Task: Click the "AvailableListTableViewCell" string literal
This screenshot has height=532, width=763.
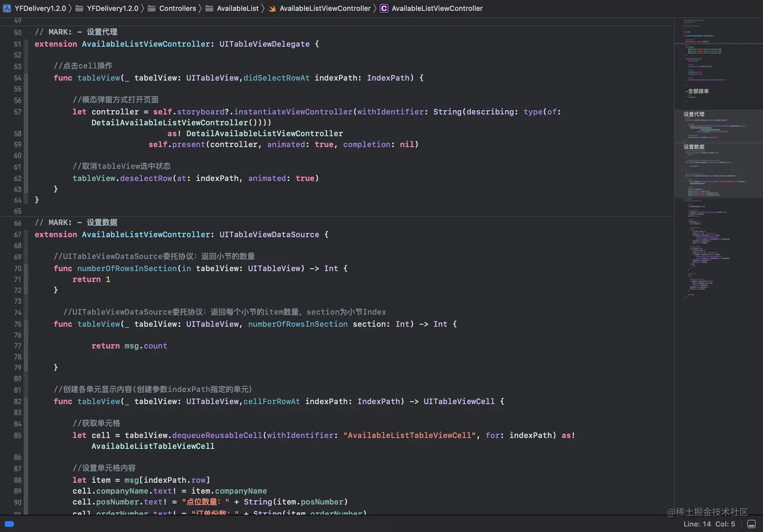Action: coord(409,435)
